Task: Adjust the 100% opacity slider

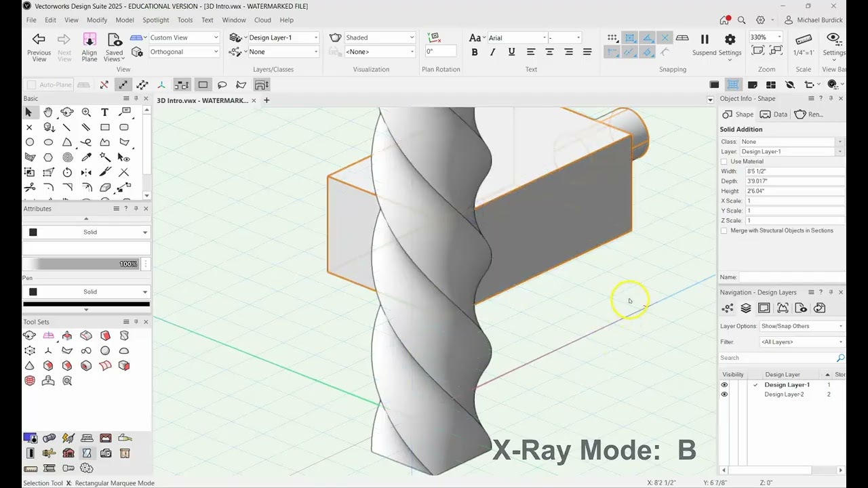Action: pyautogui.click(x=81, y=264)
